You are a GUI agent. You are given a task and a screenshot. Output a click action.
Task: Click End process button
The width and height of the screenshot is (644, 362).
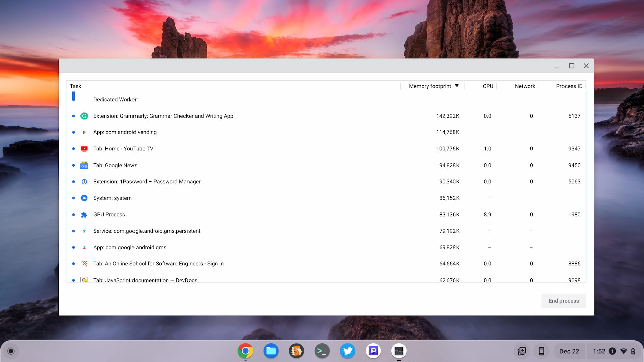pyautogui.click(x=563, y=301)
